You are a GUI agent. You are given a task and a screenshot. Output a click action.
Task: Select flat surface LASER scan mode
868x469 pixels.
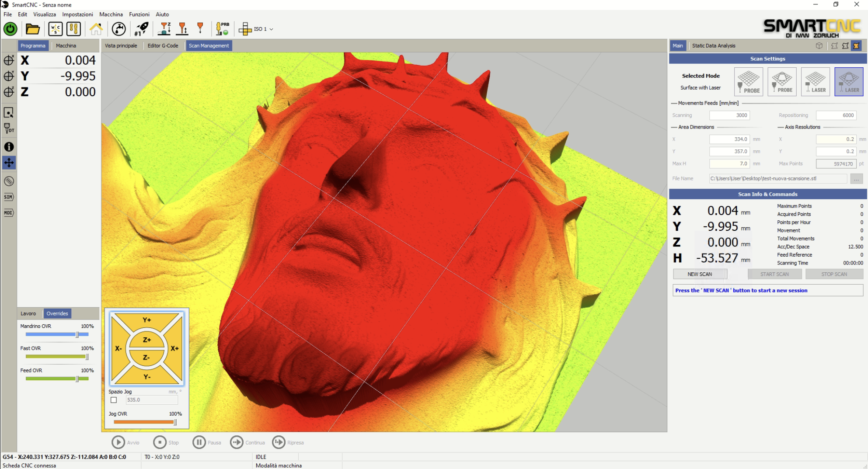point(816,82)
